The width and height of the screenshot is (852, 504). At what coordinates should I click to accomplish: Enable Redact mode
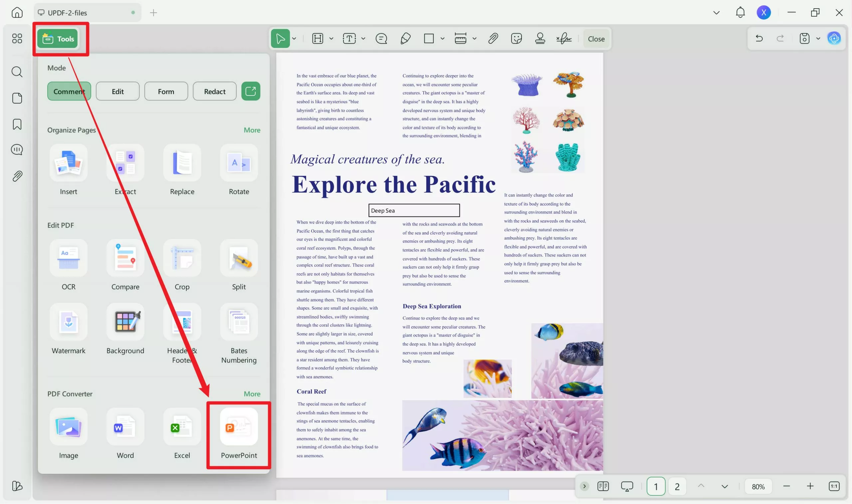pyautogui.click(x=214, y=91)
